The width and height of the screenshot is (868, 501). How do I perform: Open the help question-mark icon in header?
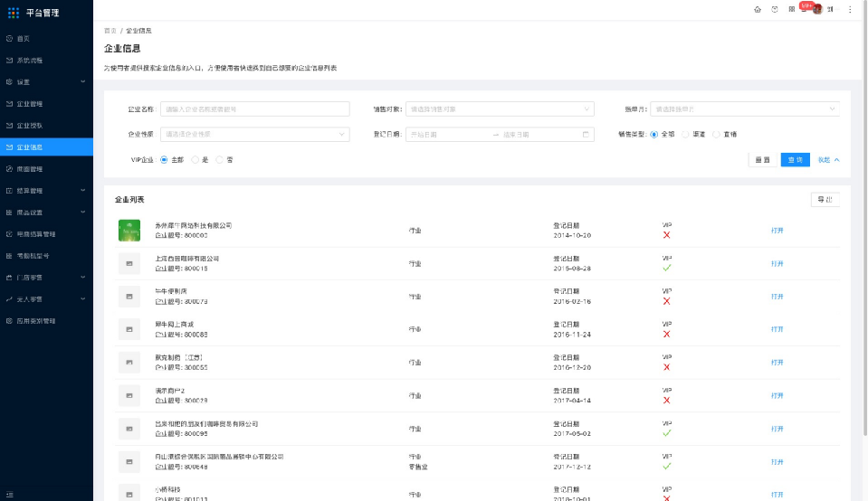[775, 9]
